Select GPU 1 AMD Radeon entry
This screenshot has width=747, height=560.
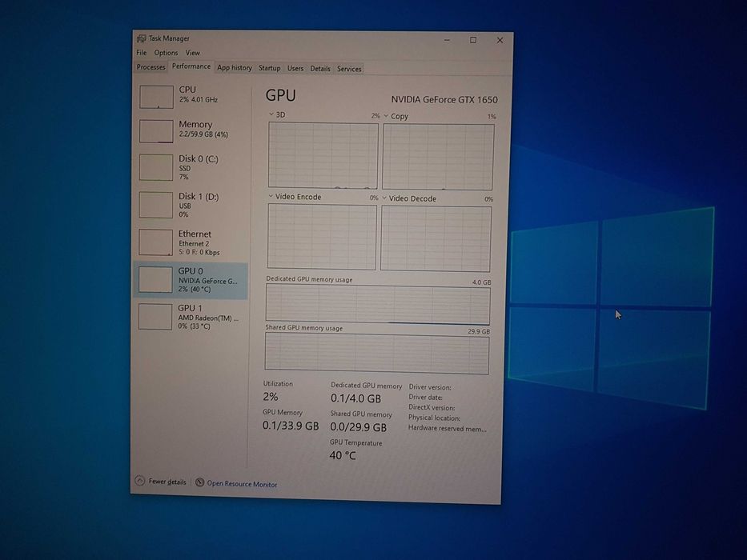coord(191,317)
